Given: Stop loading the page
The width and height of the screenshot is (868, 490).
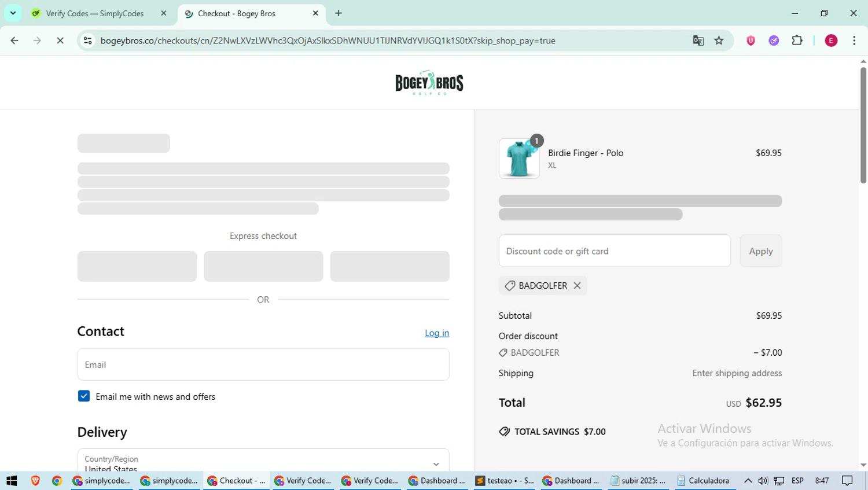Looking at the screenshot, I should tap(60, 40).
